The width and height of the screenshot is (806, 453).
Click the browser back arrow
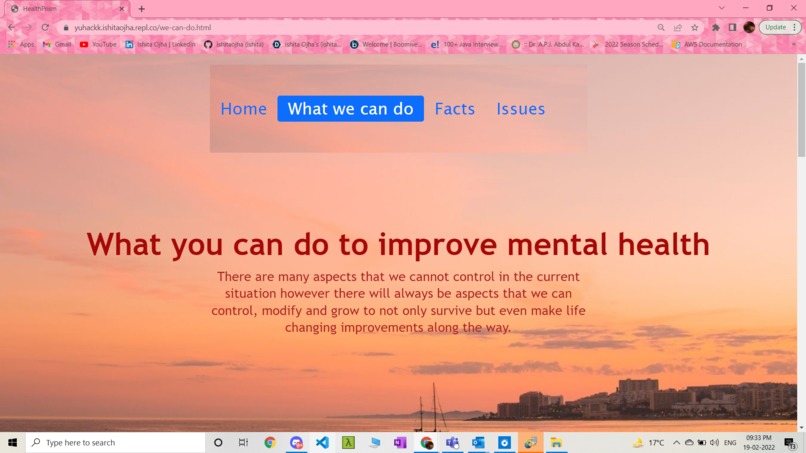[x=11, y=27]
